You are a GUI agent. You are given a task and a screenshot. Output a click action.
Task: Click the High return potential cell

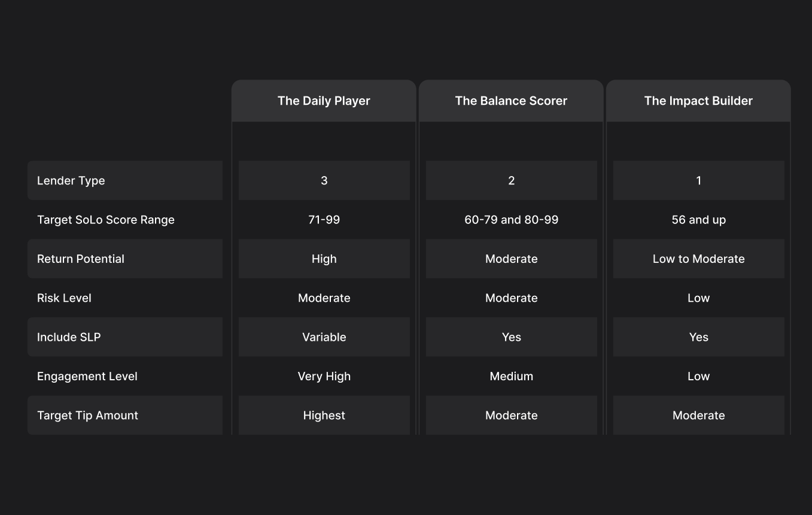(324, 259)
